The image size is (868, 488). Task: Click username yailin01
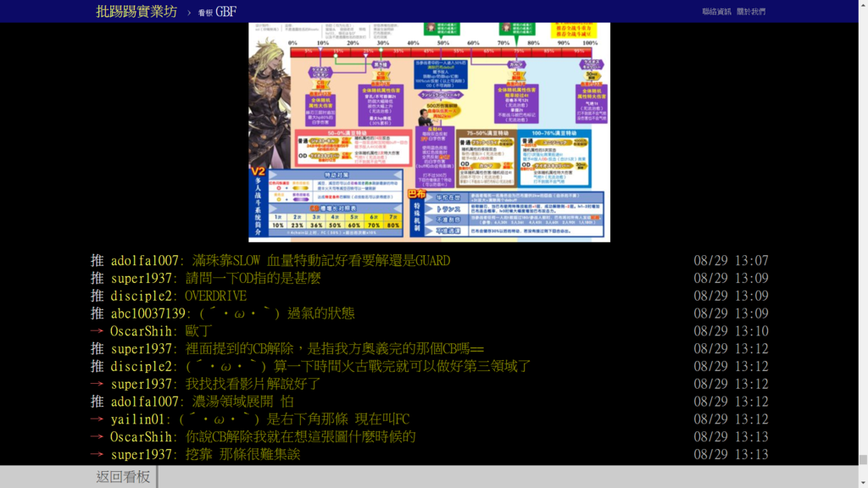[138, 419]
